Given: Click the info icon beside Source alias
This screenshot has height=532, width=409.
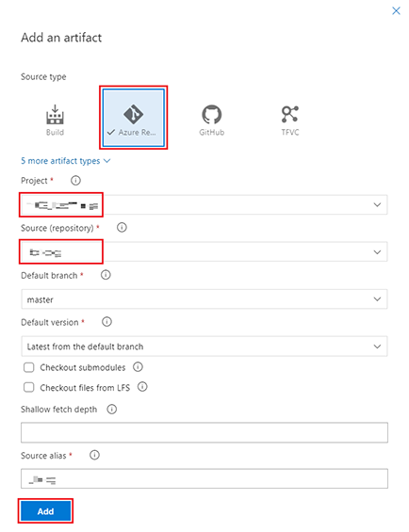Looking at the screenshot, I should tap(94, 455).
